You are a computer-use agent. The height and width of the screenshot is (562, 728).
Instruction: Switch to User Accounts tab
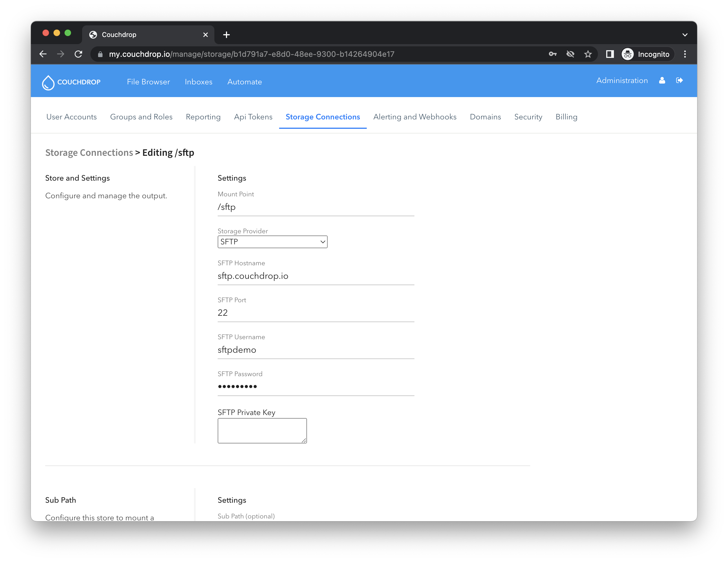coord(71,117)
